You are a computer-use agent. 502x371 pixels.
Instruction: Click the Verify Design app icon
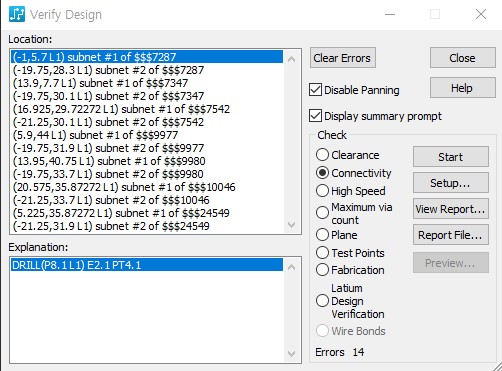pos(17,14)
